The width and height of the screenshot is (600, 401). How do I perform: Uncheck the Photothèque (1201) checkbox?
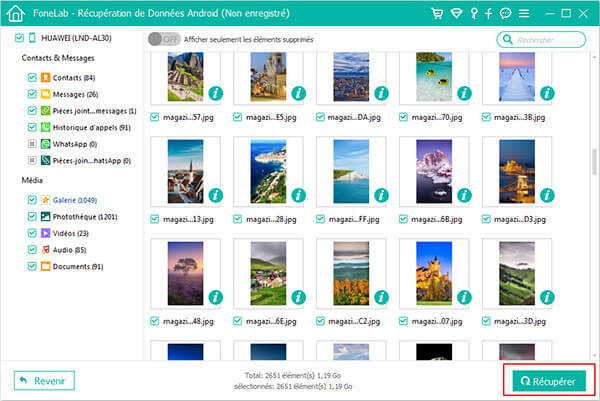[32, 217]
